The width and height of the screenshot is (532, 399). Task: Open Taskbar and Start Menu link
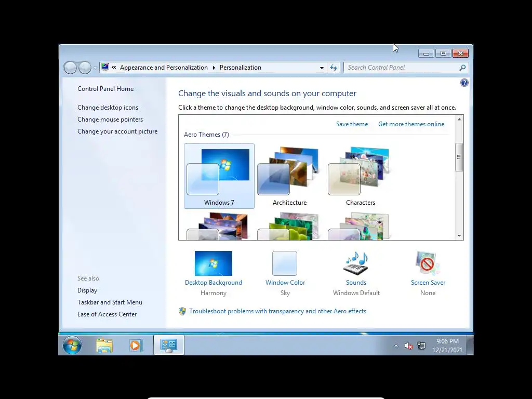pos(110,302)
